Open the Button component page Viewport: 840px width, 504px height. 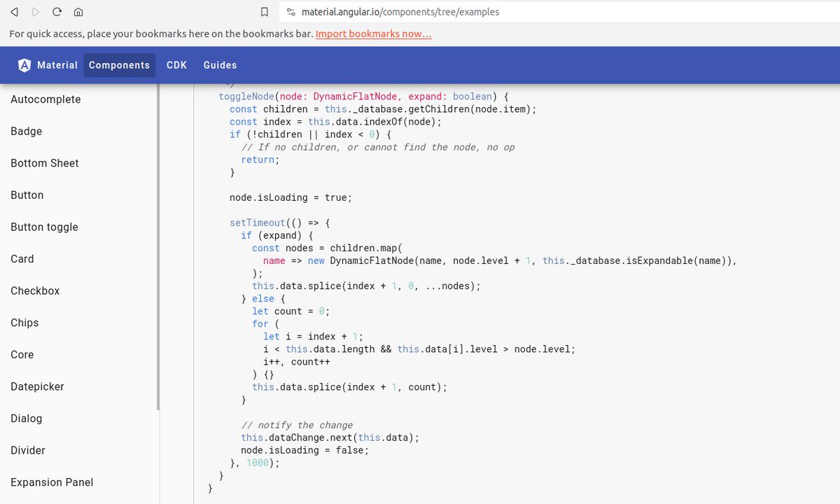pyautogui.click(x=27, y=195)
